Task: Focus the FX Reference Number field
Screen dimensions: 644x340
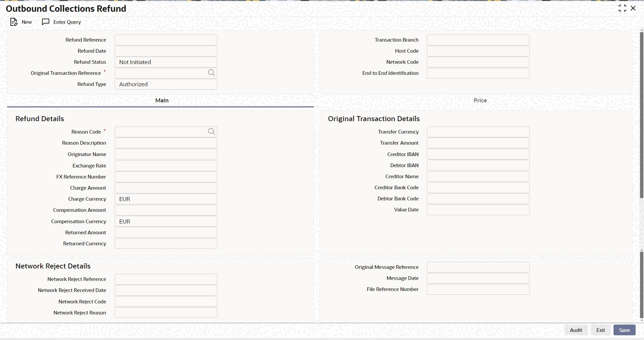Action: click(166, 177)
